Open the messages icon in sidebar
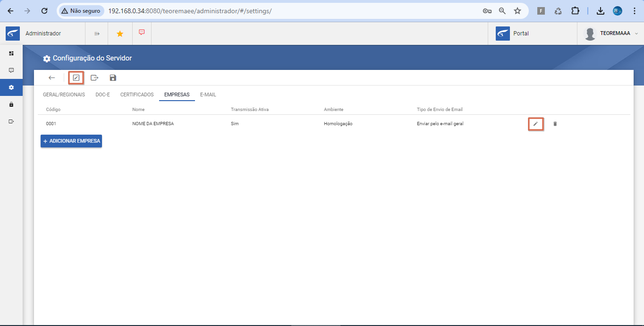 (x=11, y=70)
